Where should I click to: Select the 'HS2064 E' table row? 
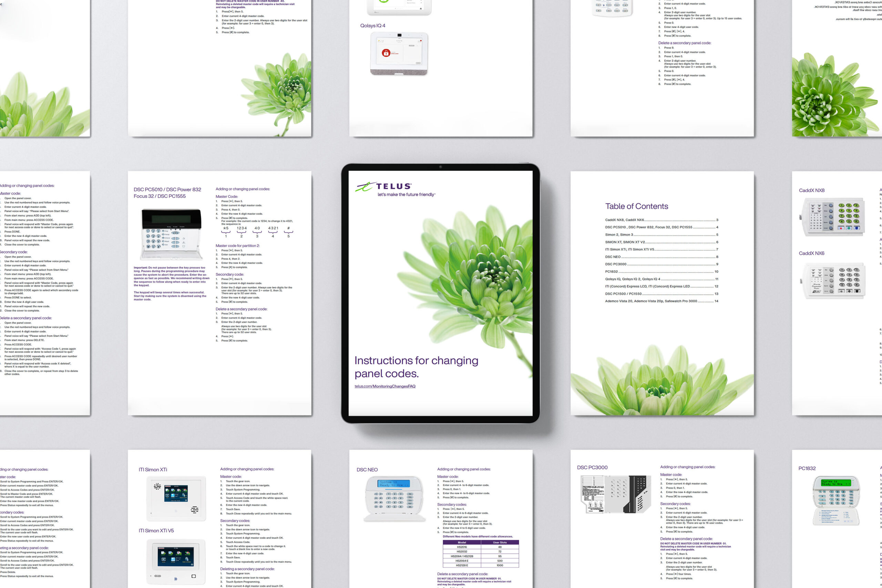(x=481, y=561)
